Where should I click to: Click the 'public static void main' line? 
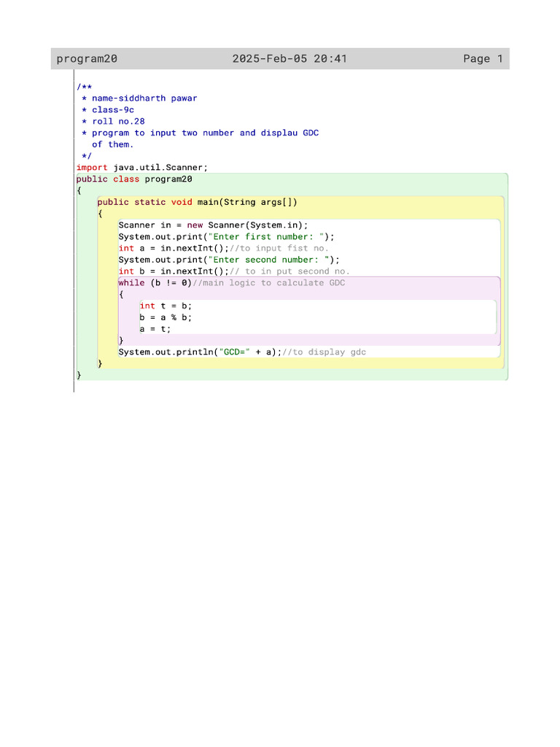tap(197, 202)
